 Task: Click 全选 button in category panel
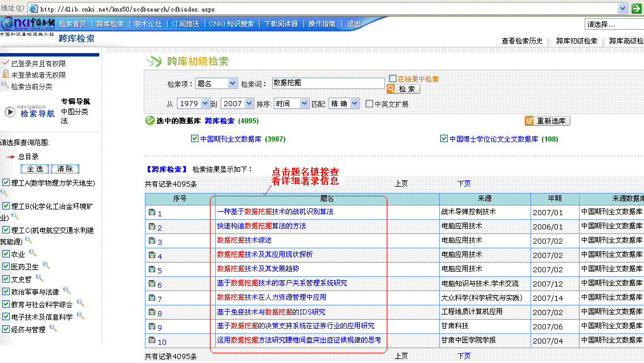pos(35,169)
